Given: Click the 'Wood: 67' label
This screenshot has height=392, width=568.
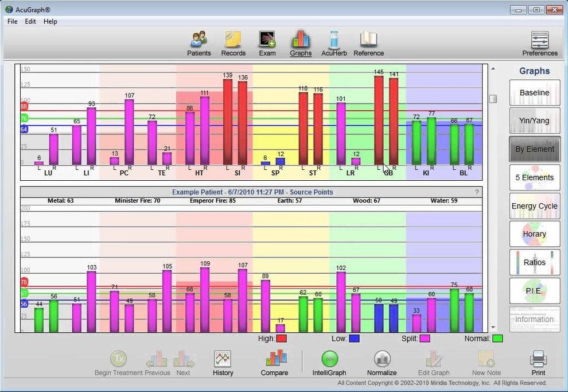Looking at the screenshot, I should click(x=367, y=201).
